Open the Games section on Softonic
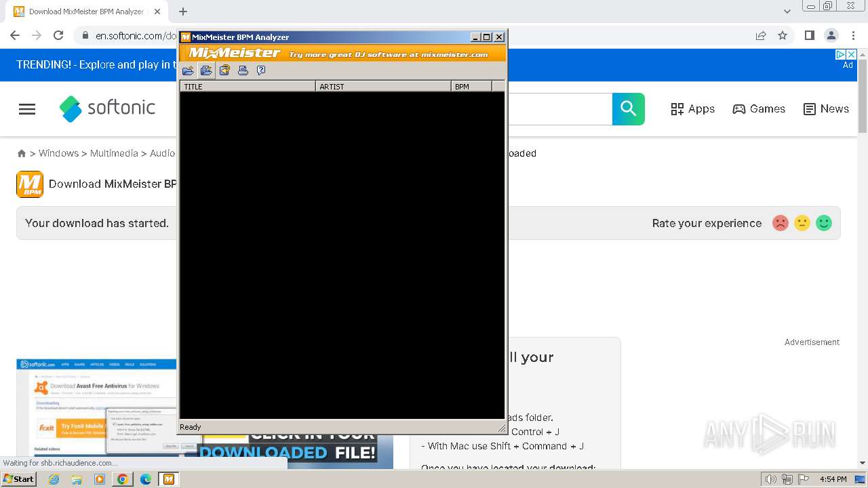The width and height of the screenshot is (868, 488). (759, 109)
